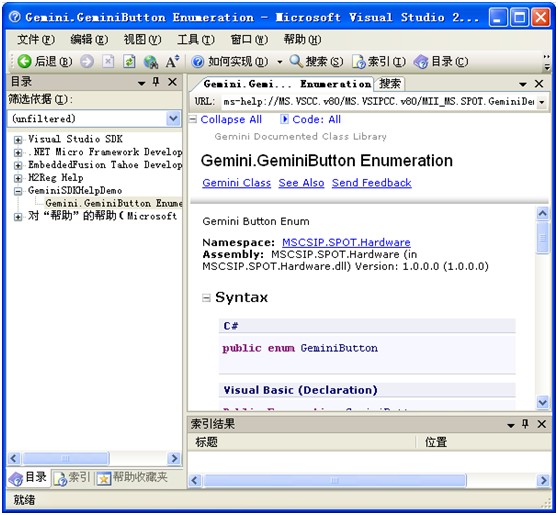Screen dimensions: 558x515
Task: Collapse the GeminiSDKHelpDemo node
Action: point(18,191)
